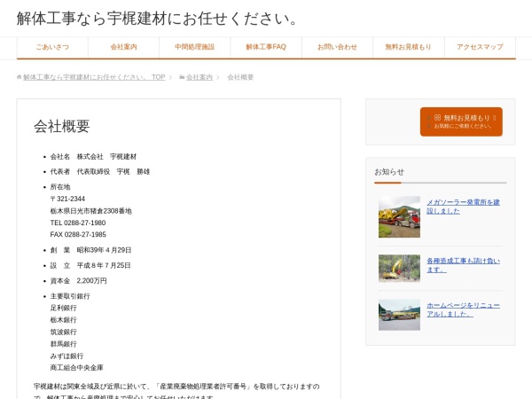Click the FAX 0288-27-1985 line
Image resolution: width=532 pixels, height=399 pixels.
(x=78, y=234)
